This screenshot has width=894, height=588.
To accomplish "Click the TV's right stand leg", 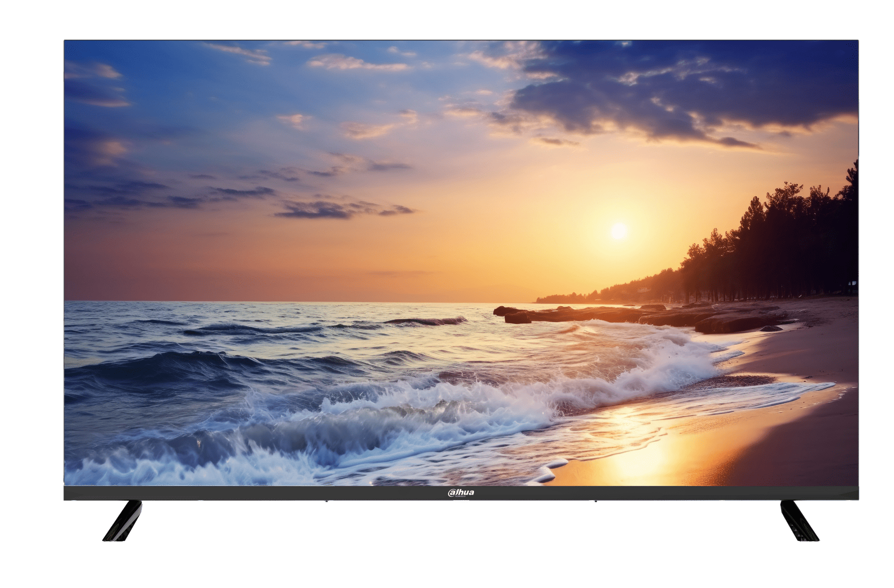I will click(x=799, y=520).
